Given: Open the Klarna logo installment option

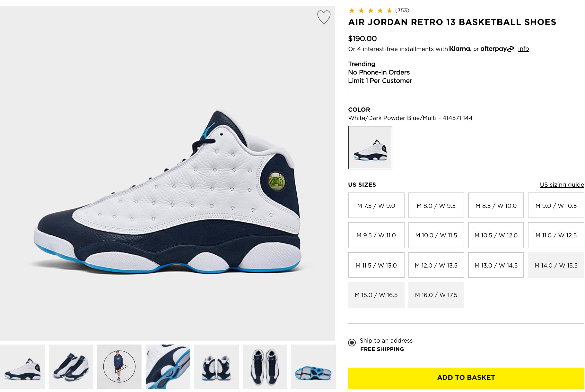Looking at the screenshot, I should point(460,48).
